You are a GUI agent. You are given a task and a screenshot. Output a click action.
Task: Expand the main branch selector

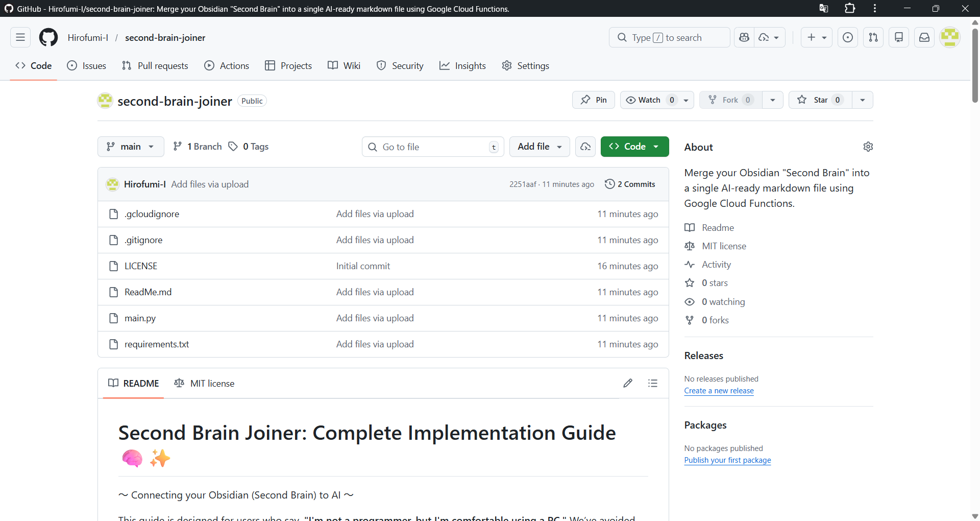131,147
